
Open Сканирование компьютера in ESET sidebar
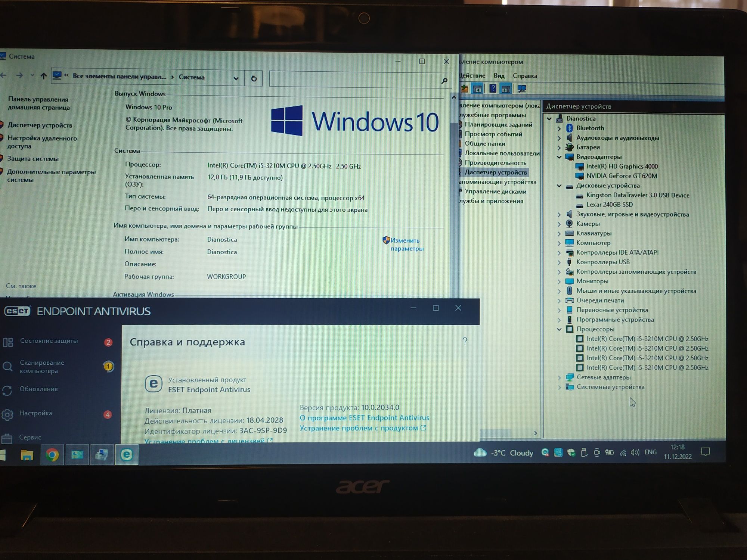pos(42,367)
